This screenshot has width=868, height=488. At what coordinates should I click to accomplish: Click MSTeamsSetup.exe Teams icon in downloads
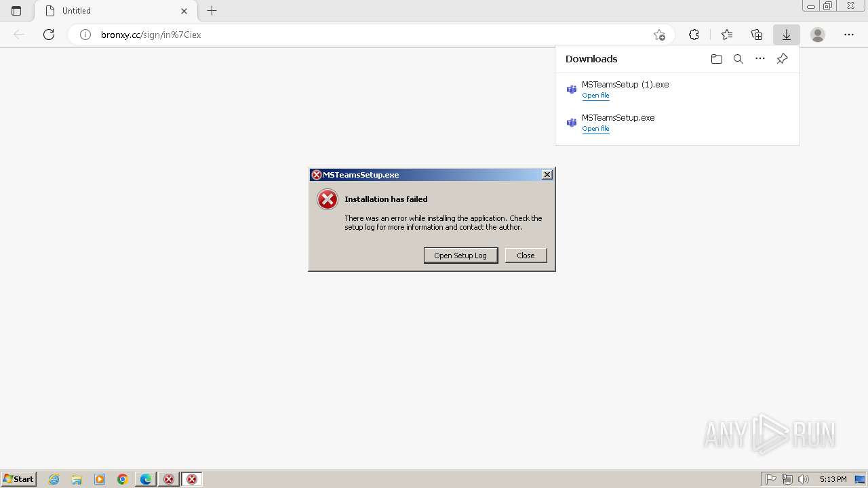572,123
